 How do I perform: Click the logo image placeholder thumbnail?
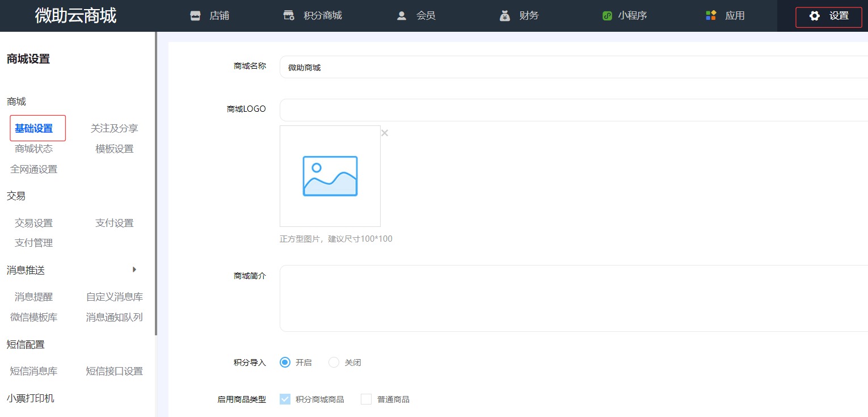click(x=330, y=176)
